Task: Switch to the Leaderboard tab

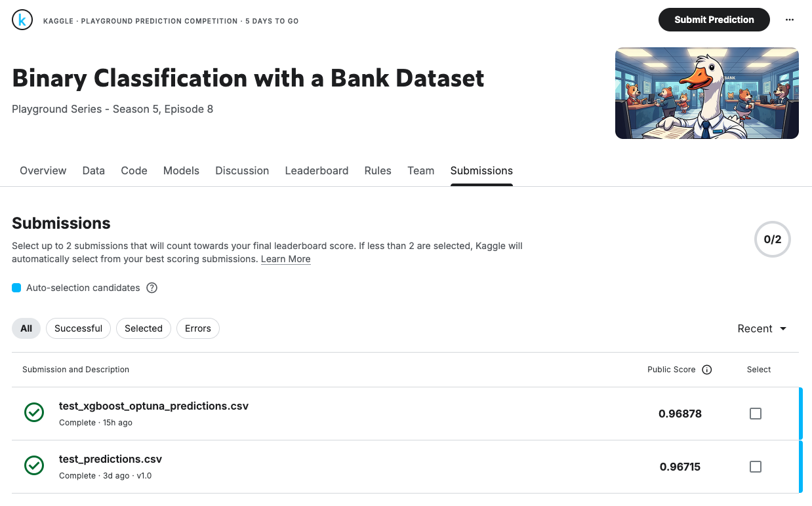Action: pos(316,170)
